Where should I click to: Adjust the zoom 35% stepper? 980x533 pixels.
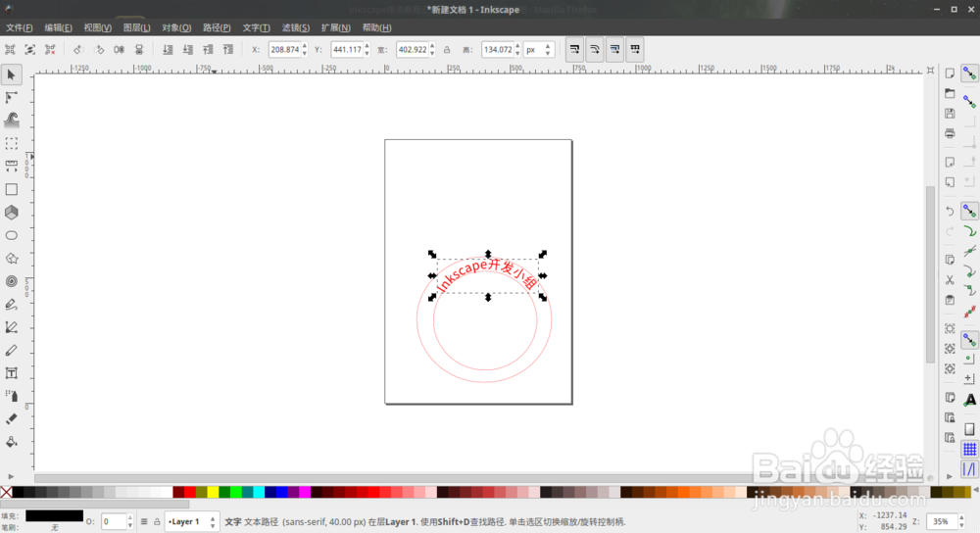coord(962,521)
